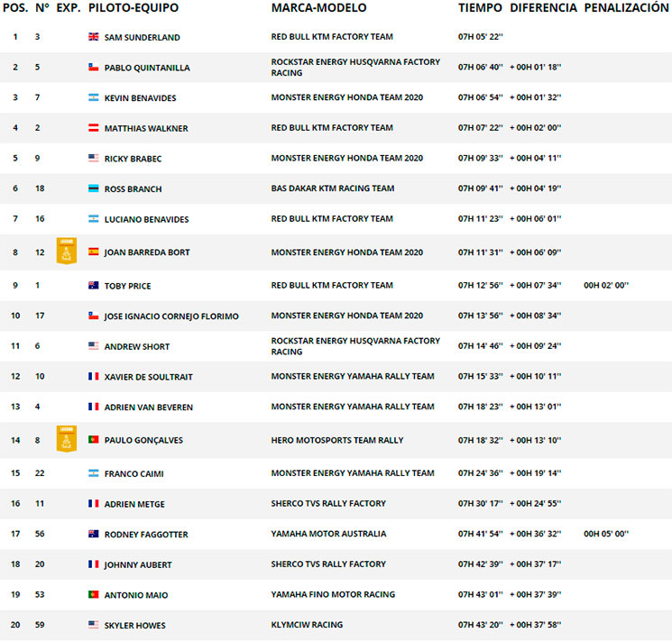672x642 pixels.
Task: Click the Botswana flag beside Ross Branch
Action: pos(94,188)
